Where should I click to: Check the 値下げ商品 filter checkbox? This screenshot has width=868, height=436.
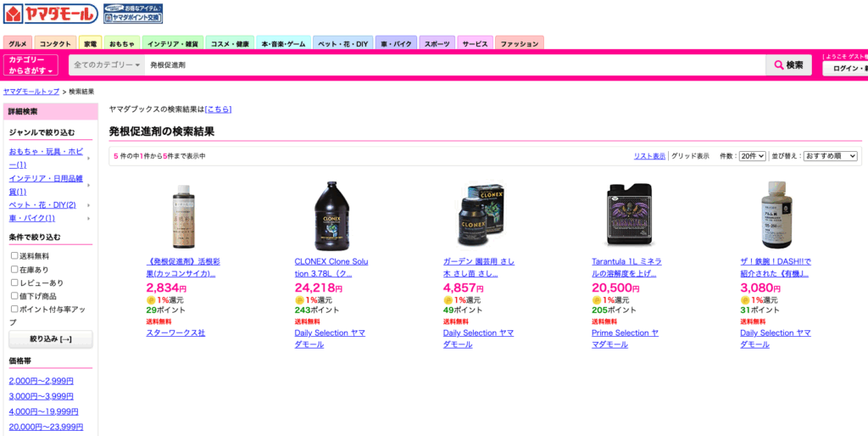(14, 296)
